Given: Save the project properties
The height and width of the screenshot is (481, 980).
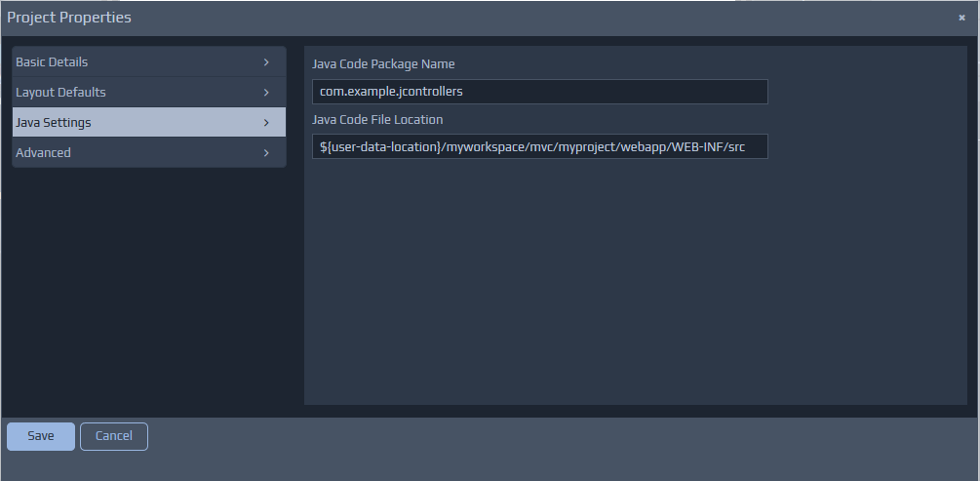Looking at the screenshot, I should pyautogui.click(x=41, y=436).
